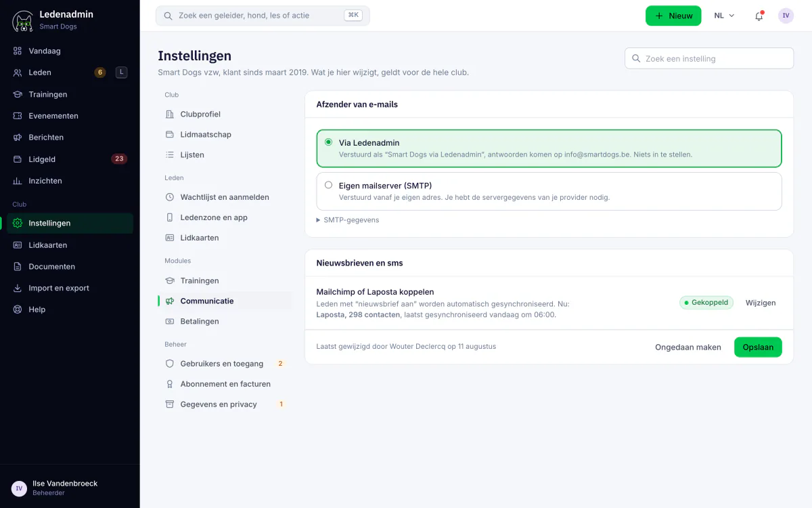Image resolution: width=812 pixels, height=508 pixels.
Task: Click the Help lifebuoy icon
Action: 18,310
